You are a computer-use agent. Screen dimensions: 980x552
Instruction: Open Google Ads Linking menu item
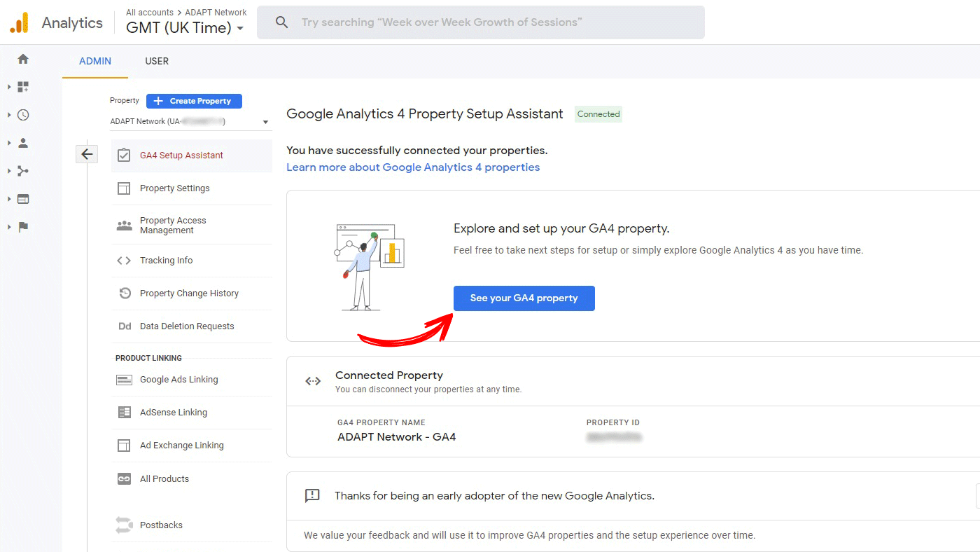coord(192,380)
